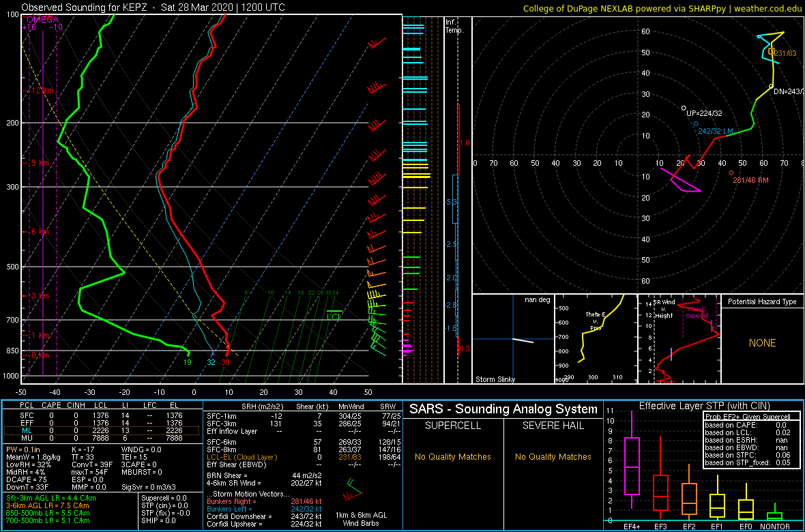Click 'Bunkers Left = 242/32 kt'
Viewport: 805px width, 532px height.
(x=264, y=509)
